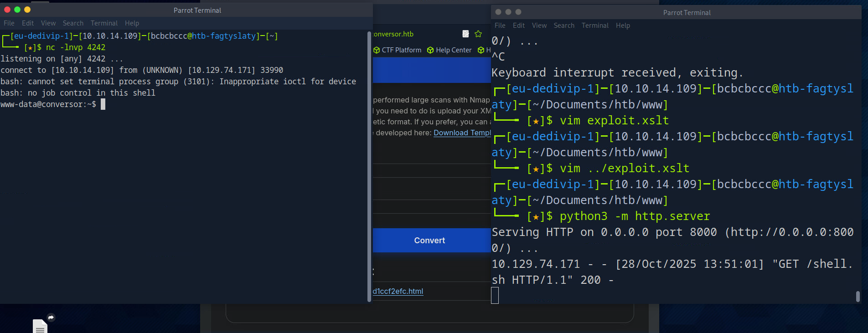Bookmark page with the star icon
This screenshot has height=333, width=868.
tap(478, 34)
